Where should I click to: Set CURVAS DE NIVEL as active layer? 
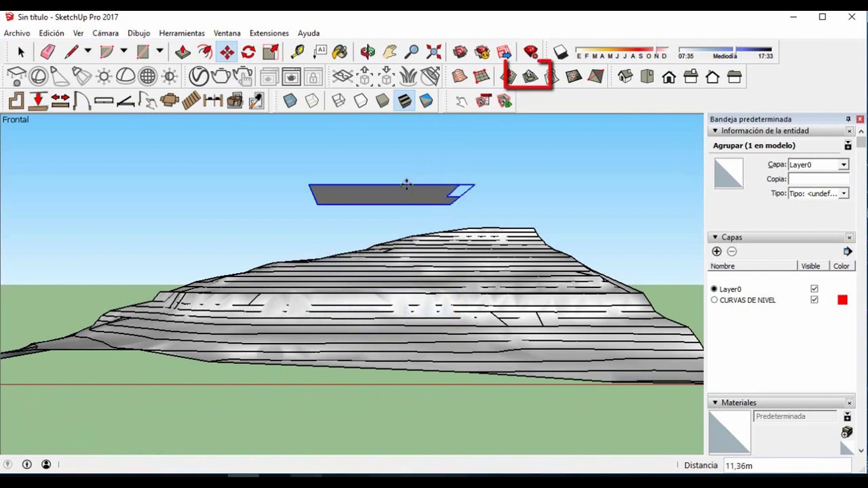(x=714, y=300)
